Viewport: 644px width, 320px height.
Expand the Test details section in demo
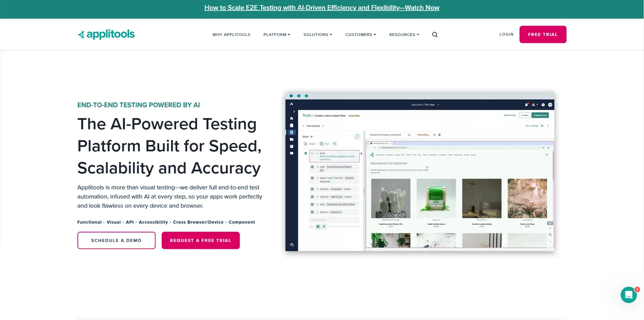303,126
